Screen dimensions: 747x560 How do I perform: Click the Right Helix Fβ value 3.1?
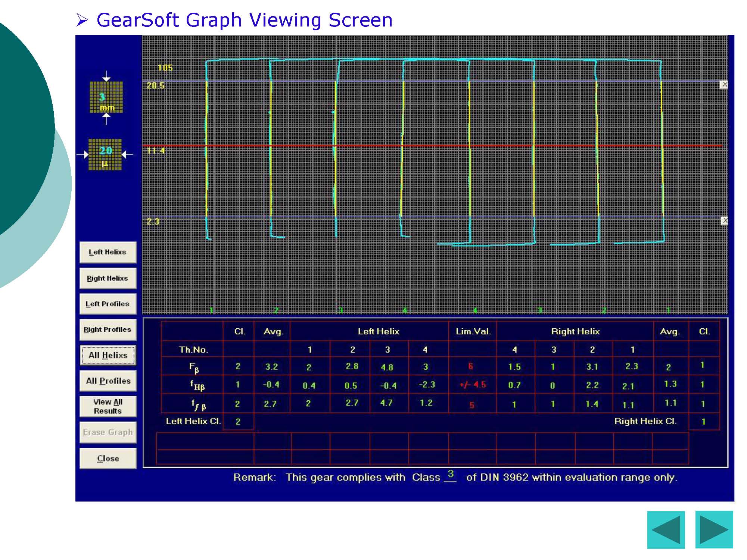pyautogui.click(x=592, y=367)
